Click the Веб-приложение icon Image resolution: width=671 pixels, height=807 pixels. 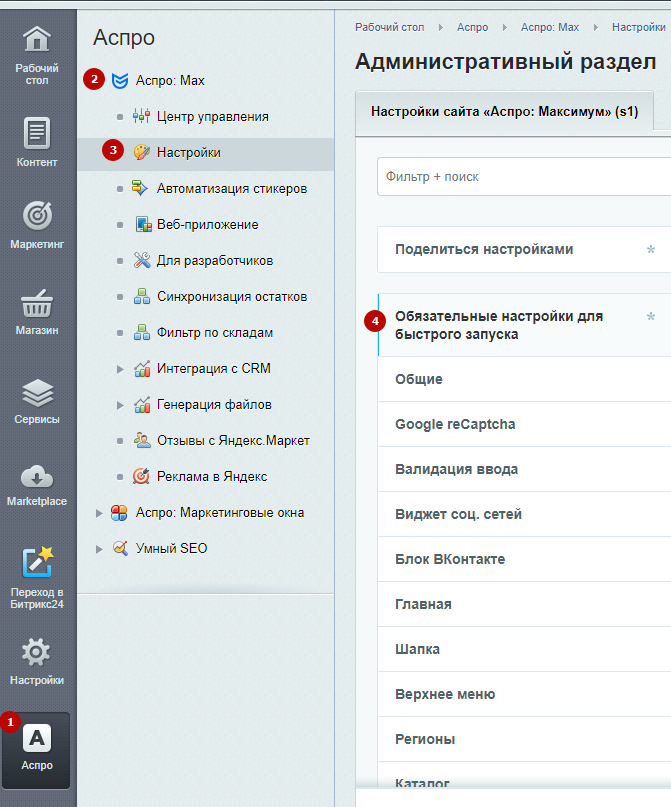coord(144,224)
